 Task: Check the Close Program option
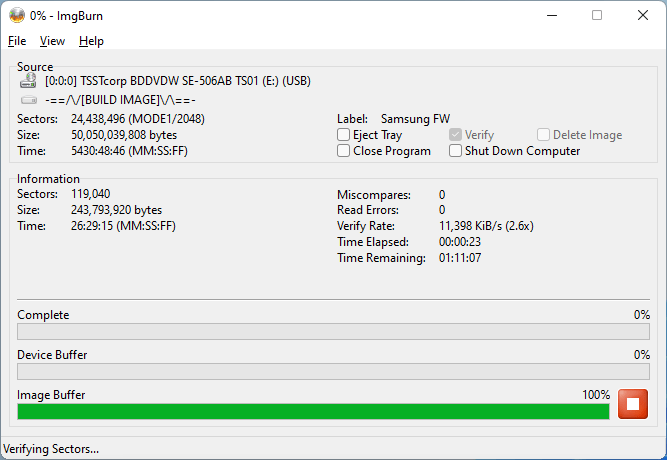pos(344,151)
